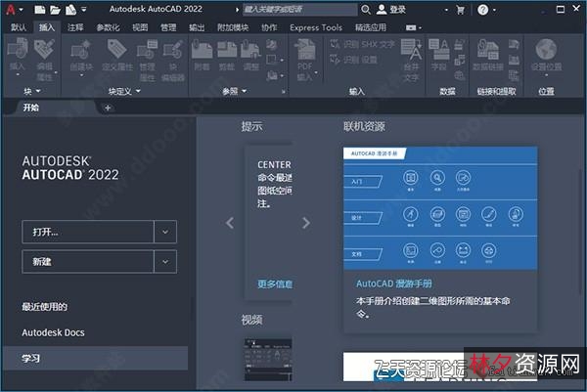
Task: Click the 打开... button
Action: (88, 232)
